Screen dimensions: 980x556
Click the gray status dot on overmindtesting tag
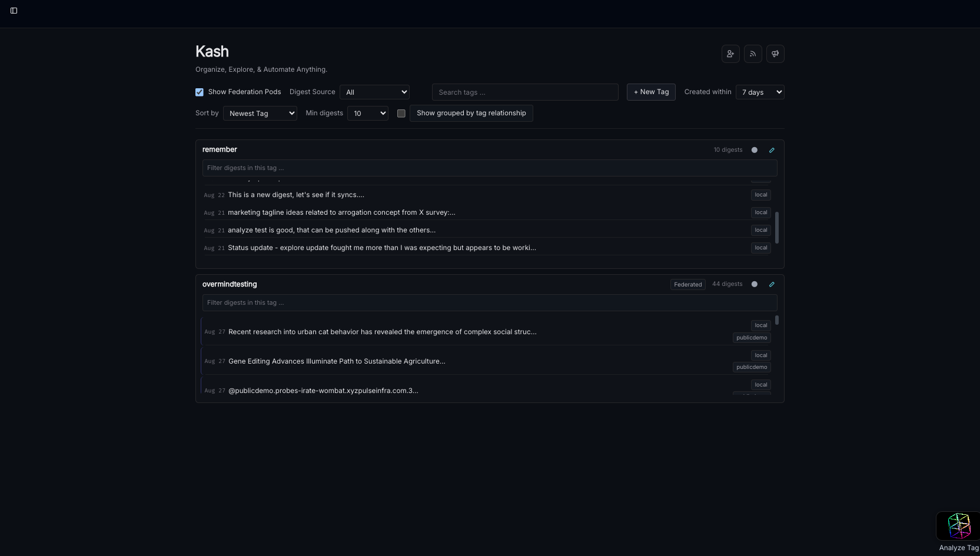click(755, 284)
